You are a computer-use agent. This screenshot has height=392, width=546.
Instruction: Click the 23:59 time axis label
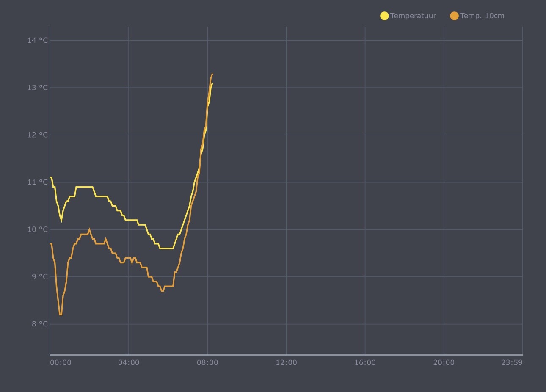point(512,363)
